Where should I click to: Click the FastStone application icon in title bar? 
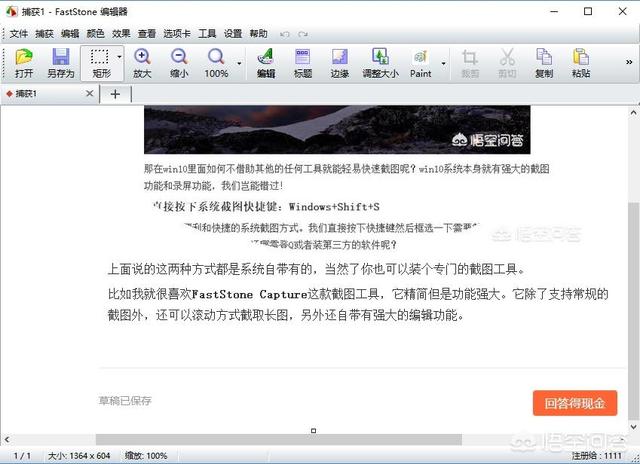pyautogui.click(x=11, y=11)
